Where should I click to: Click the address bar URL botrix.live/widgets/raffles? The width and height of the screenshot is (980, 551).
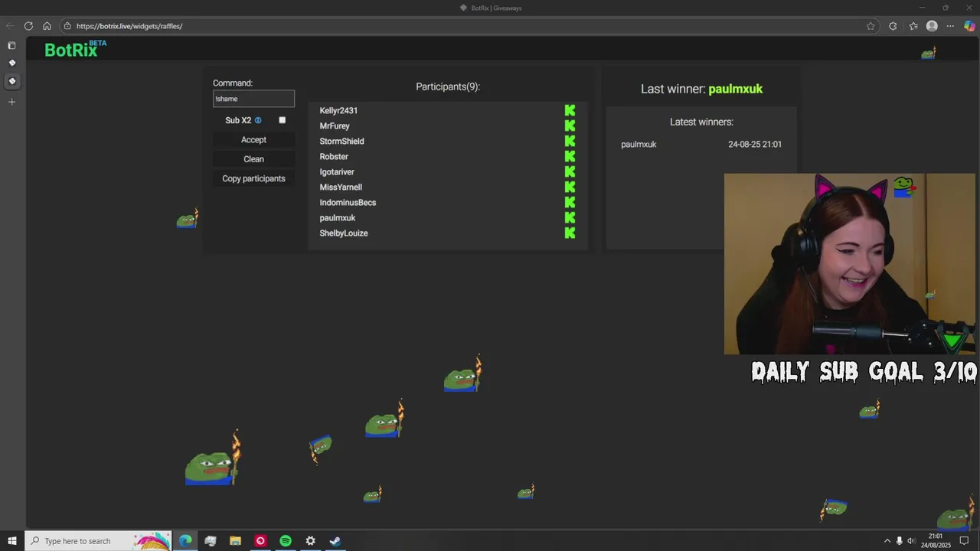pyautogui.click(x=129, y=26)
